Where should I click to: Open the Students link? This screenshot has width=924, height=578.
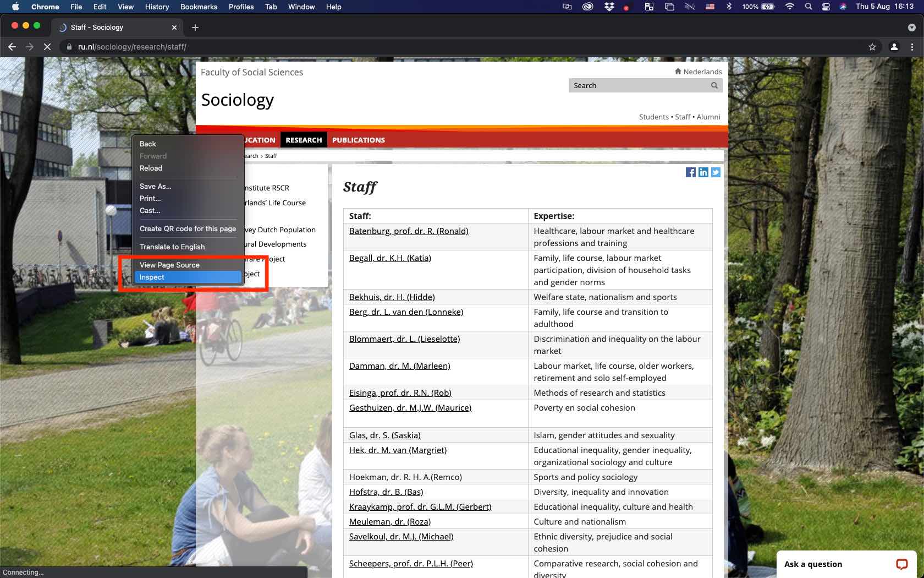653,117
